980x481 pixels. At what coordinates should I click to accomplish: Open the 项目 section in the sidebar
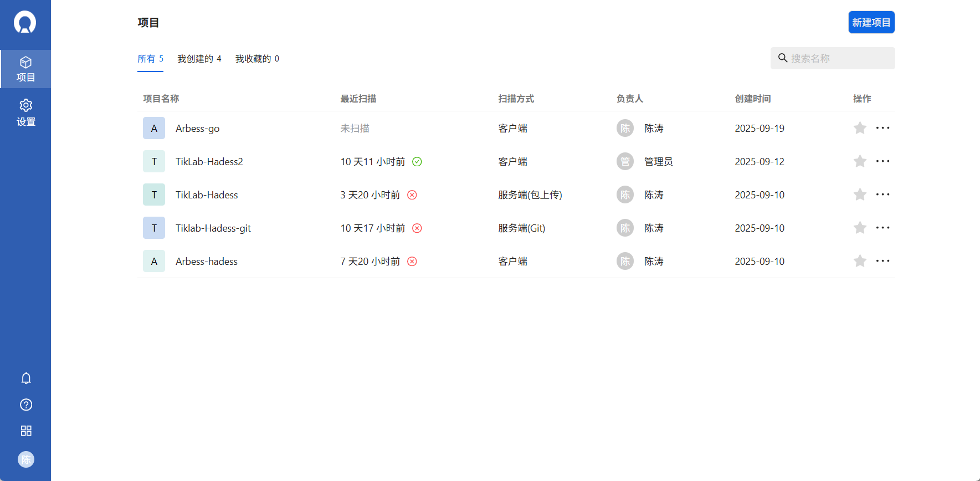click(25, 69)
